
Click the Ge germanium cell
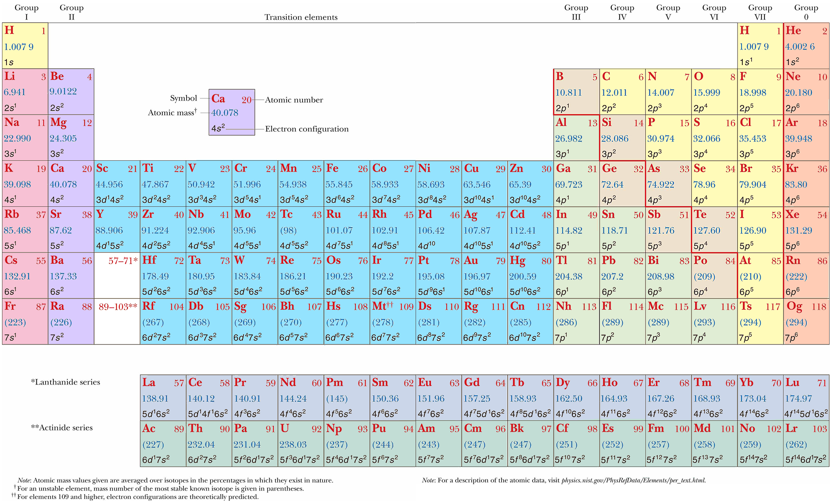[623, 184]
